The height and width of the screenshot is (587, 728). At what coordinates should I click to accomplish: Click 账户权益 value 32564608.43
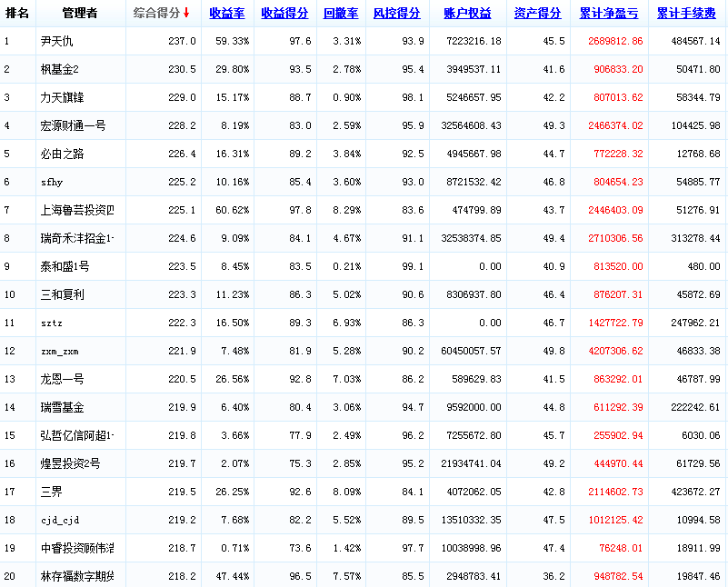[472, 125]
